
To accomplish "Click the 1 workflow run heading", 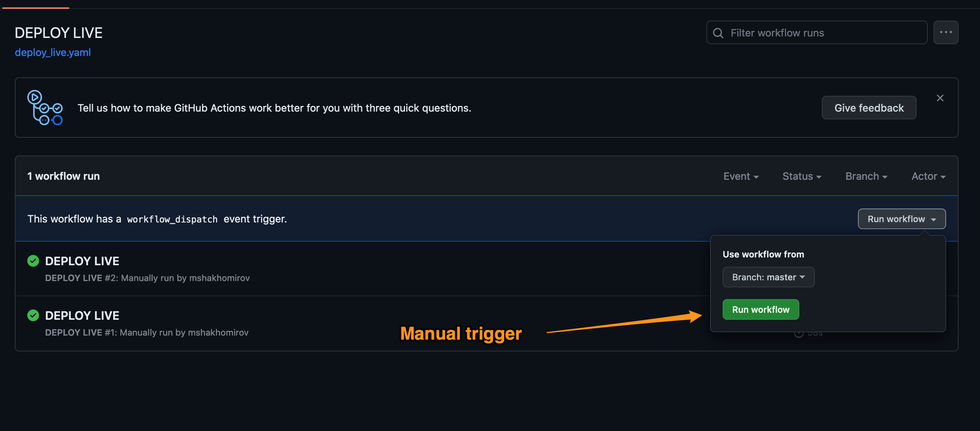I will click(x=63, y=176).
